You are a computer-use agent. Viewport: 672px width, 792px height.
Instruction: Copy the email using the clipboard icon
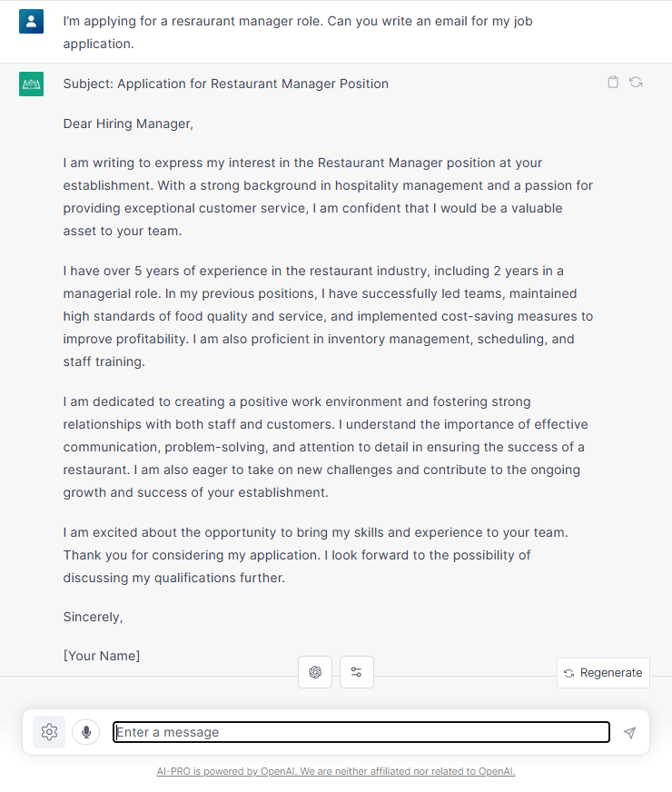pyautogui.click(x=613, y=82)
